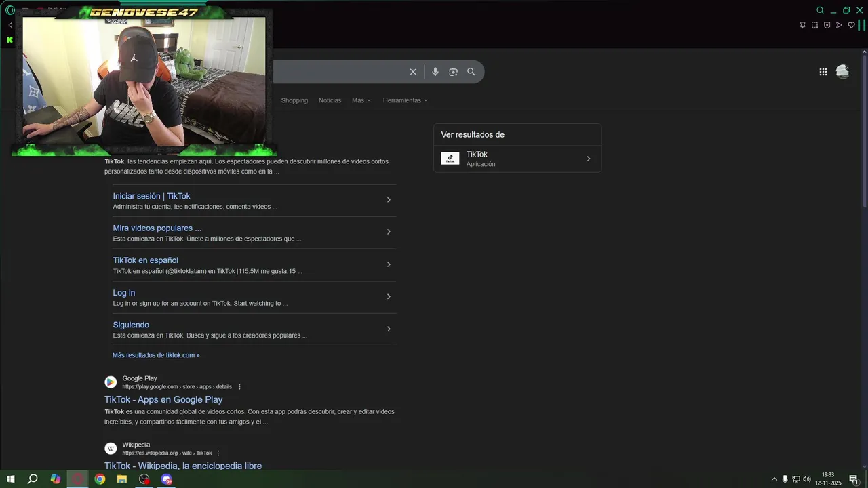Open the Google apps grid

click(x=823, y=72)
